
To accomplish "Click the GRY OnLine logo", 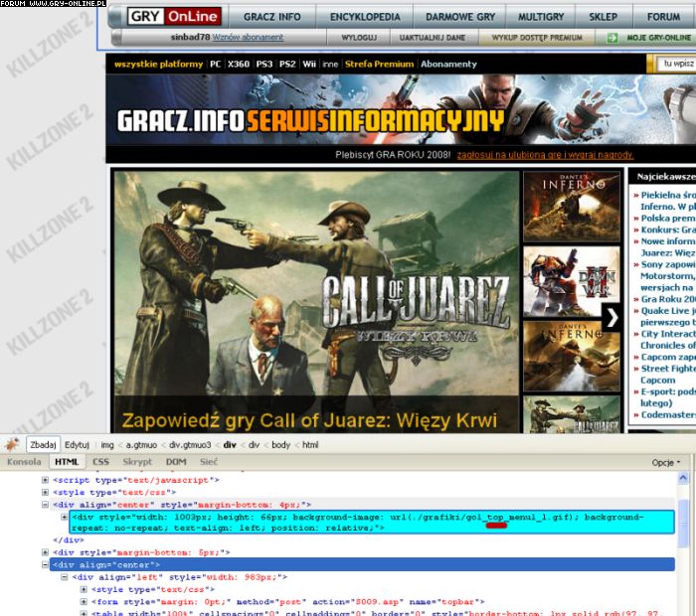I will [x=174, y=17].
